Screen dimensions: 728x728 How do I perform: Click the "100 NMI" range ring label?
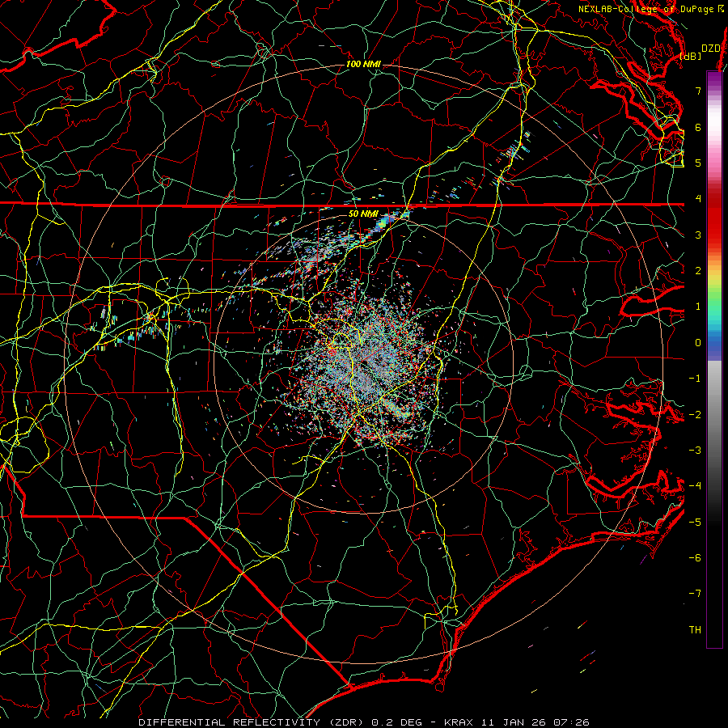click(x=363, y=64)
